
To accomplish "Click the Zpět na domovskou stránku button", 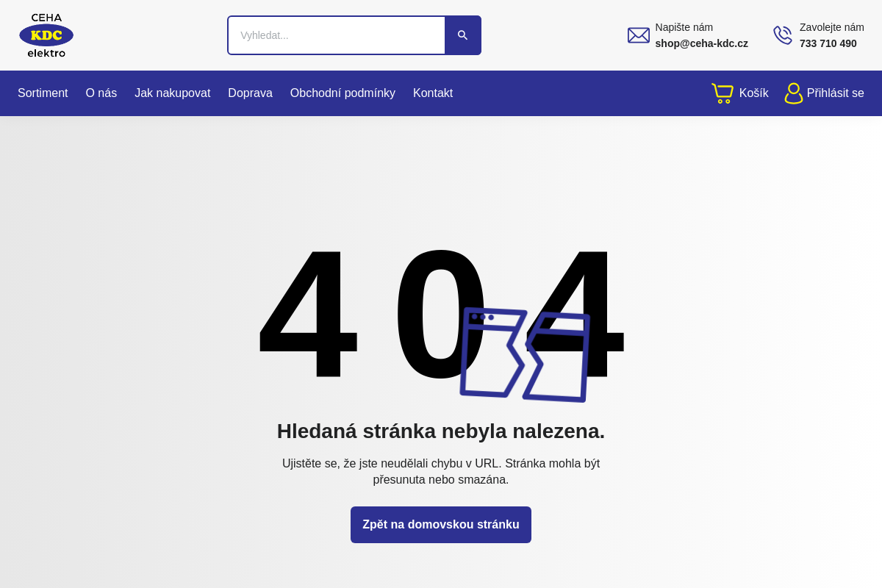I will [440, 524].
